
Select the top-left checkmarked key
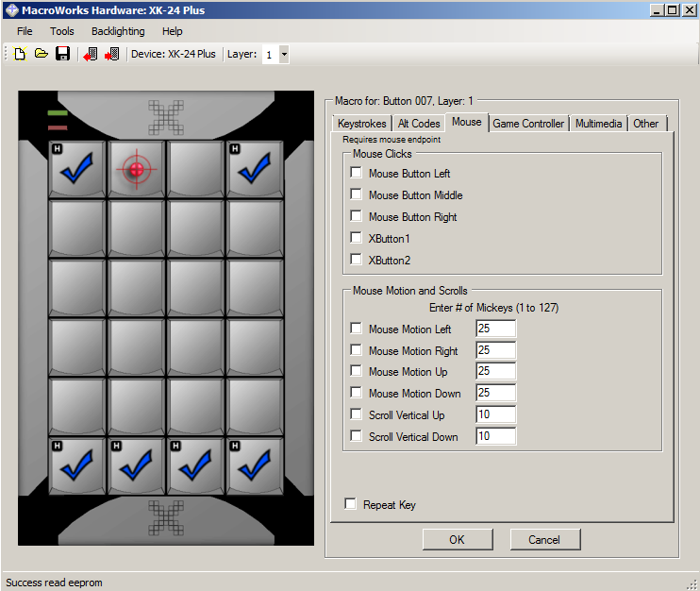click(x=77, y=170)
